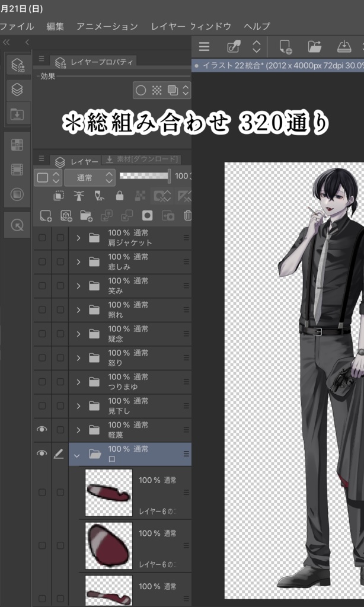364x607 pixels.
Task: Open the color set grid sidebar icon
Action: coord(17,145)
